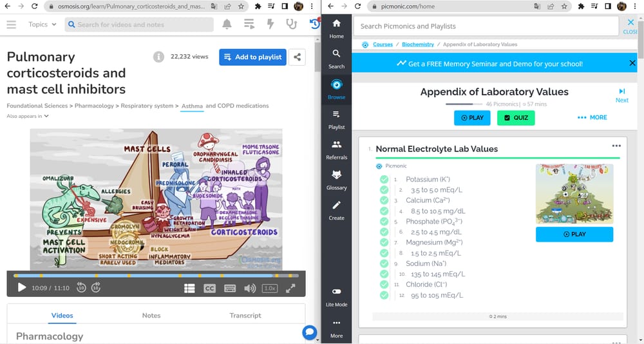Open Osmosis notifications bell
The width and height of the screenshot is (644, 344).
[227, 24]
